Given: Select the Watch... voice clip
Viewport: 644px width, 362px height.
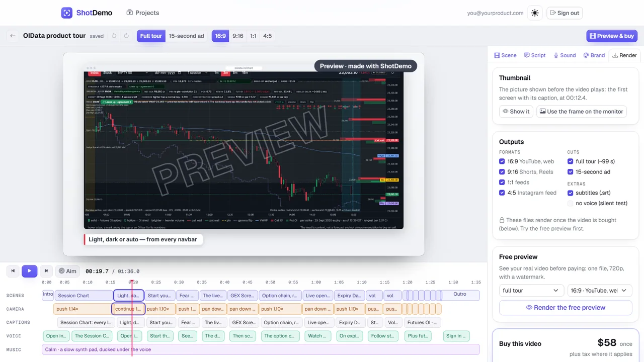Looking at the screenshot, I should tap(317, 336).
